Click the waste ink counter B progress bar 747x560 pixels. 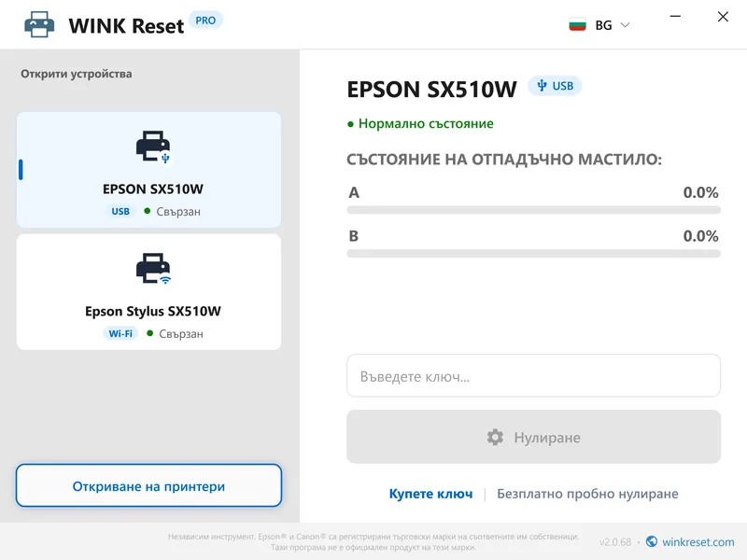click(533, 254)
